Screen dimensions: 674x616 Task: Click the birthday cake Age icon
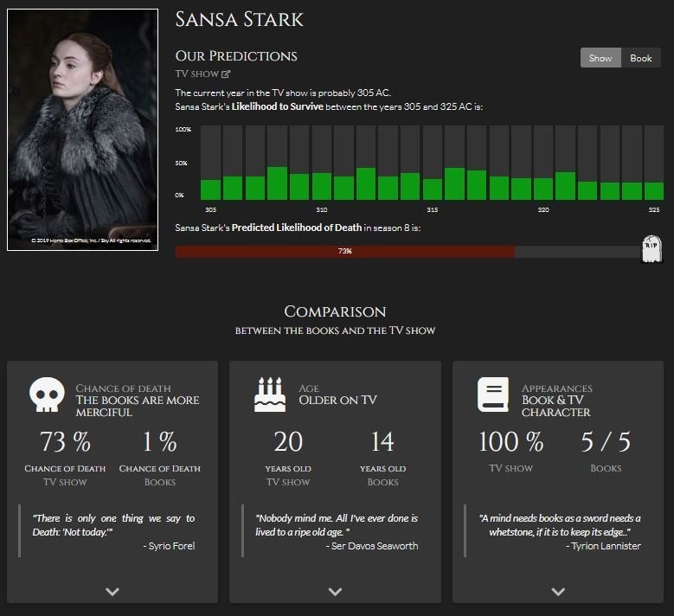[x=270, y=395]
